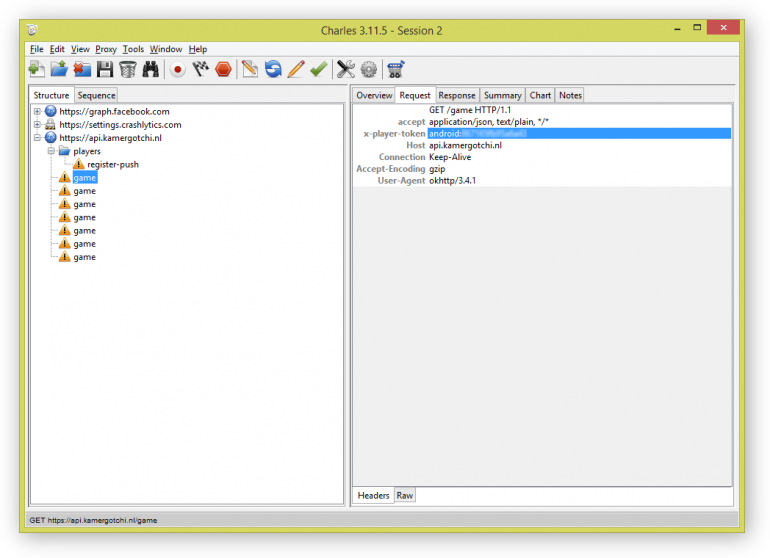Minimize the Charles window

coord(678,28)
